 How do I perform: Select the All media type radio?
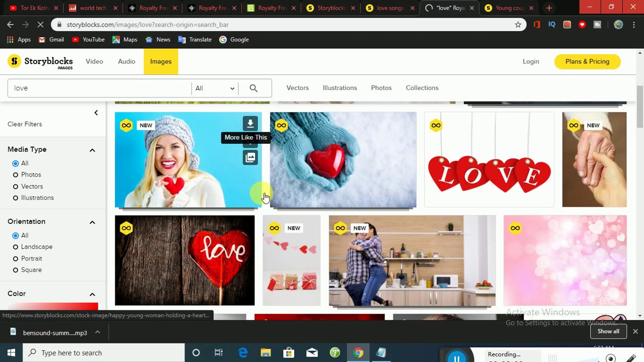point(16,163)
